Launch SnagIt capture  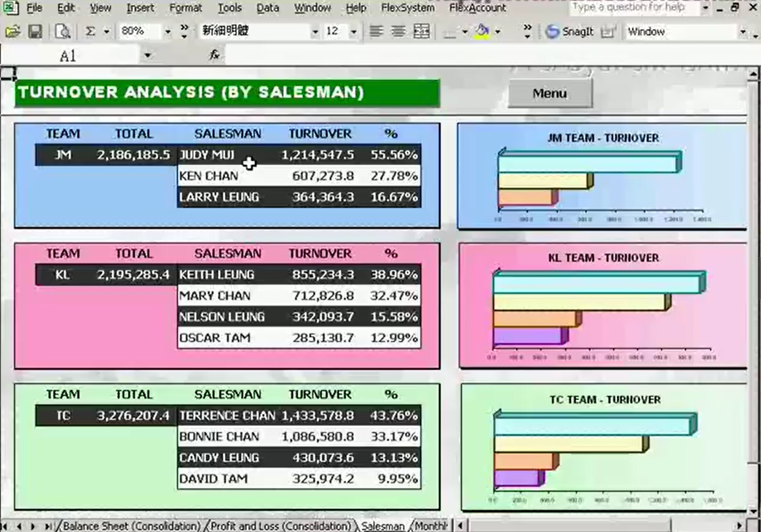coord(570,31)
